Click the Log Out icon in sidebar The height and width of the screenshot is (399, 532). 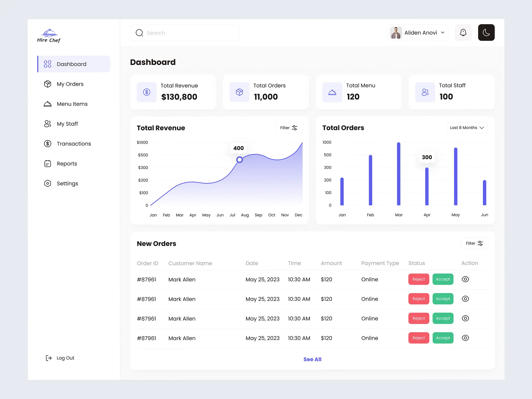(49, 358)
